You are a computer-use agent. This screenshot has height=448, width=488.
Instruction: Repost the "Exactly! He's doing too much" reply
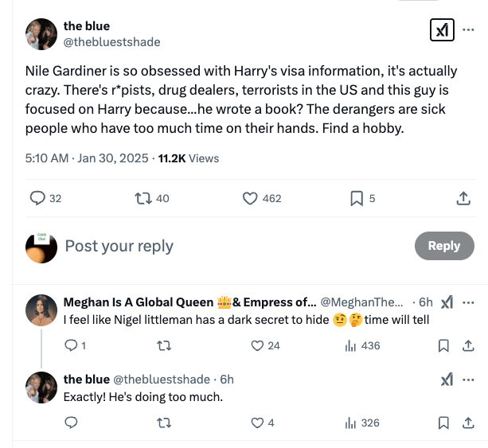pyautogui.click(x=164, y=423)
